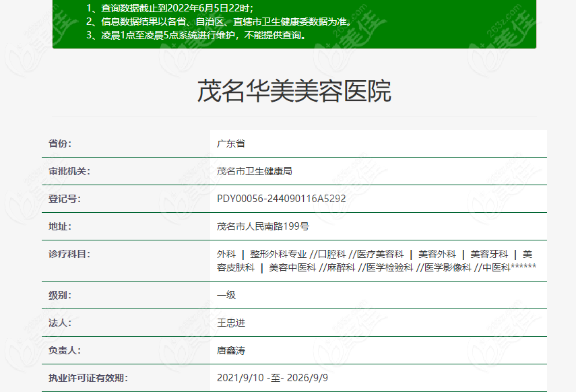Image resolution: width=576 pixels, height=392 pixels.
Task: Click the 法人 label
Action: 60,323
